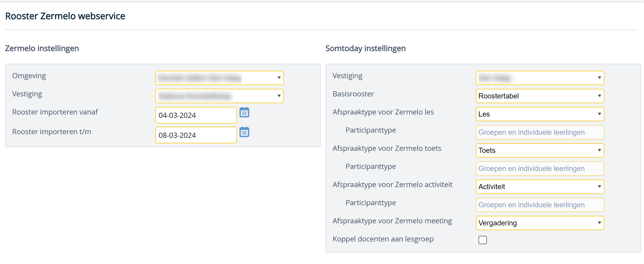644x264 pixels.
Task: Click the Zermelo instellingen section title
Action: (x=42, y=48)
